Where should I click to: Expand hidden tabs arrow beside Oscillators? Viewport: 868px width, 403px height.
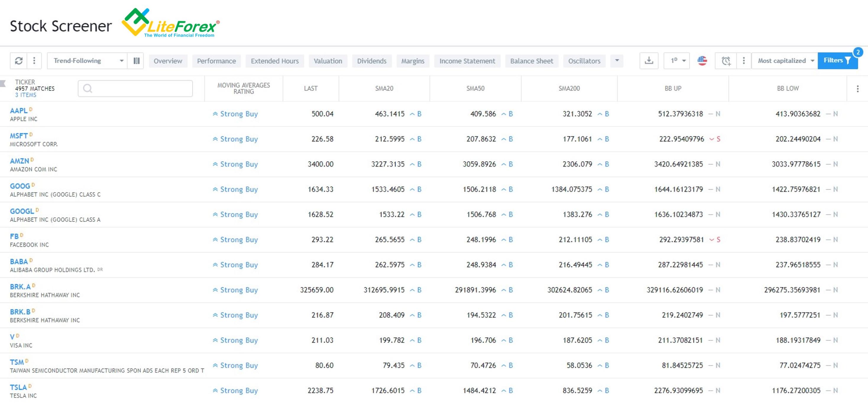point(617,61)
